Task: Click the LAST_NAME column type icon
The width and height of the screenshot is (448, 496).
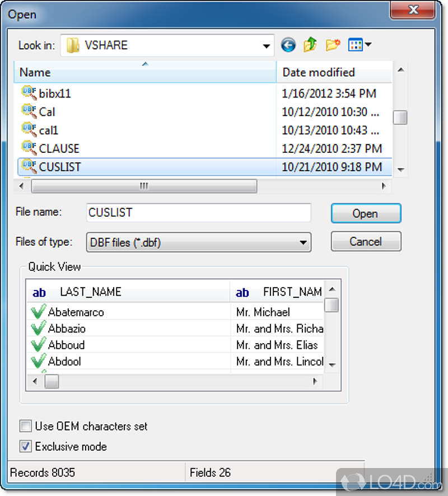Action: coord(39,293)
